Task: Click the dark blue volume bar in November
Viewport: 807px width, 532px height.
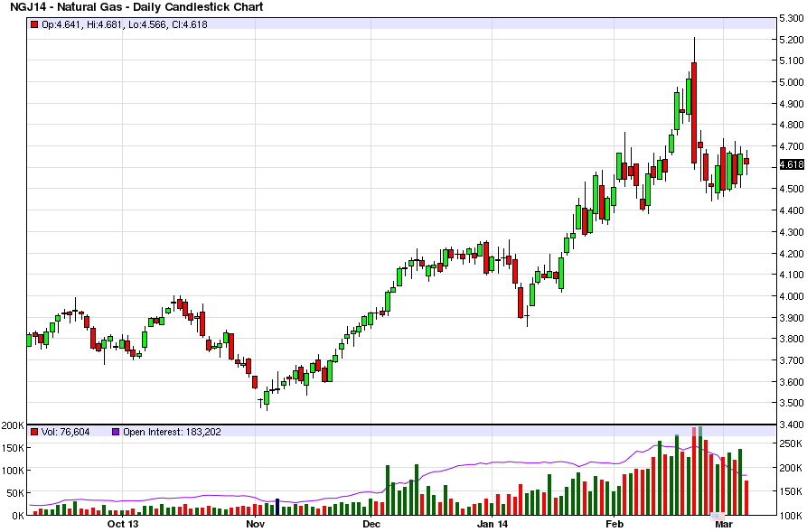Action: click(x=277, y=507)
